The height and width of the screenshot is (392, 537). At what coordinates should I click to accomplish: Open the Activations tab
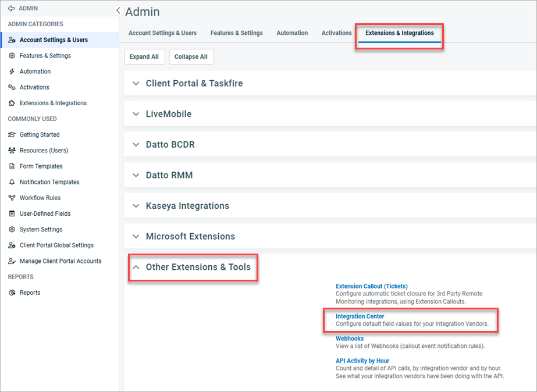click(x=336, y=33)
